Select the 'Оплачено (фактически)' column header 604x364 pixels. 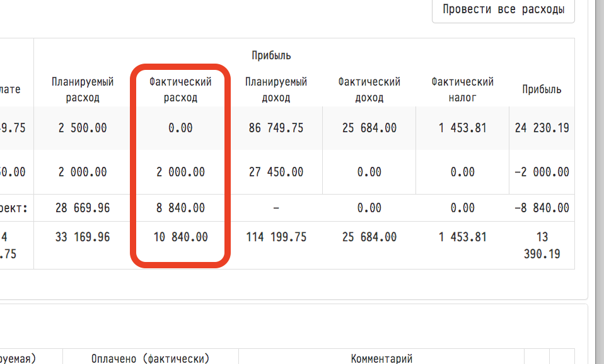[x=150, y=358]
